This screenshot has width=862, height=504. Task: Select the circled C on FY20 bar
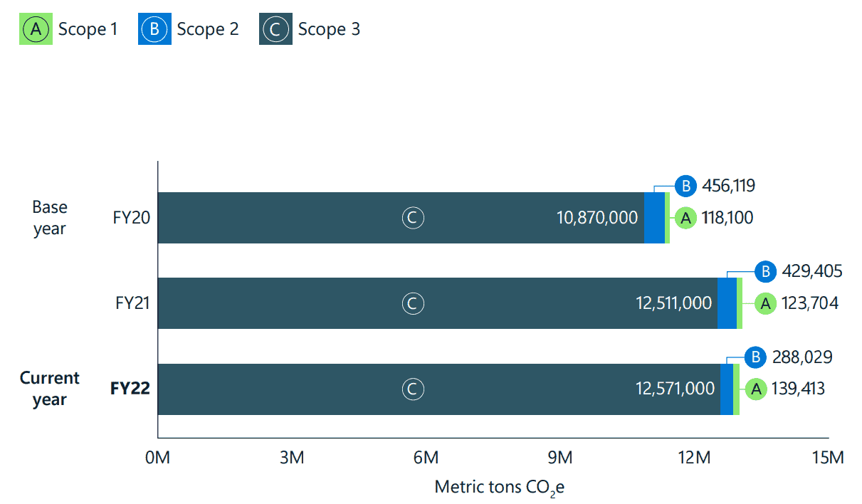[412, 218]
